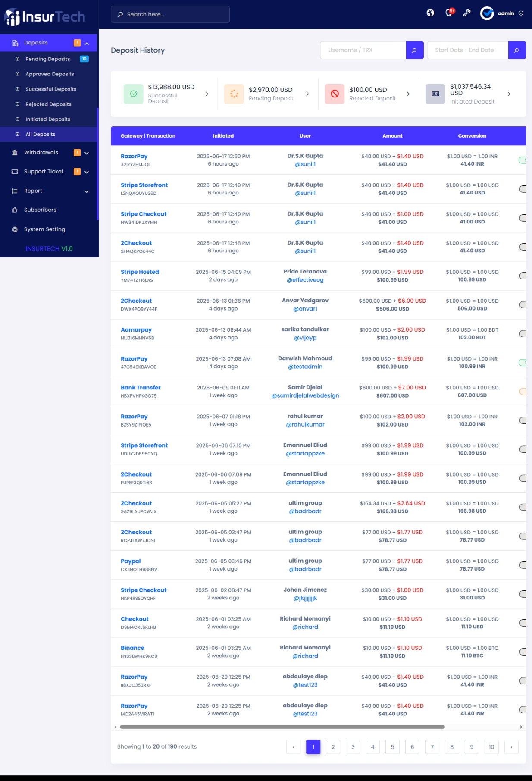Image resolution: width=532 pixels, height=781 pixels.
Task: Click the Initiated Deposit money icon
Action: (x=435, y=94)
